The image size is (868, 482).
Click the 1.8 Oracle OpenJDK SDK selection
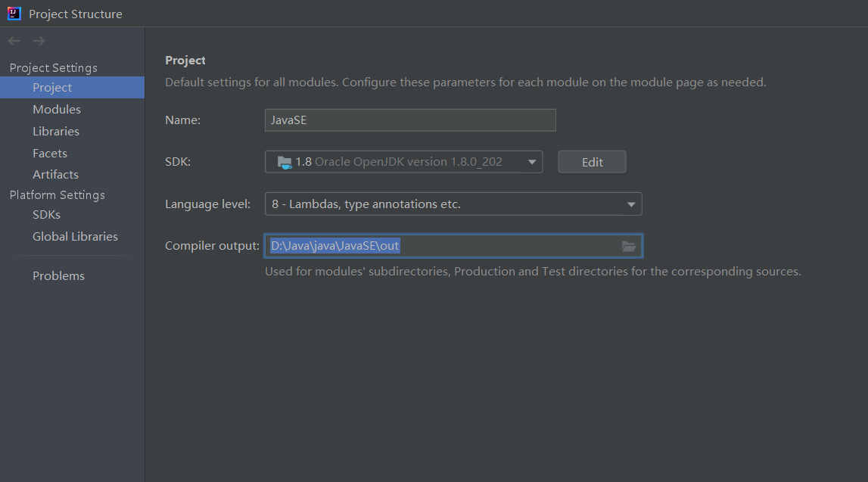pos(399,162)
